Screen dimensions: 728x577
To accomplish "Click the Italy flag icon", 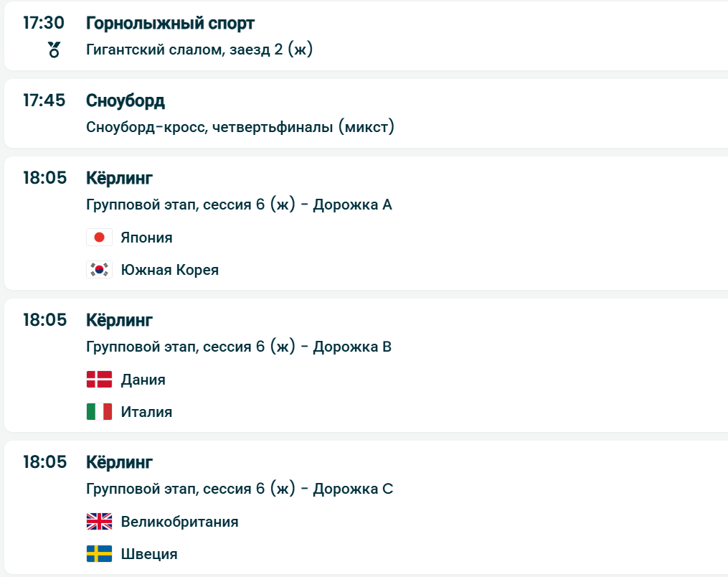I will coord(99,412).
